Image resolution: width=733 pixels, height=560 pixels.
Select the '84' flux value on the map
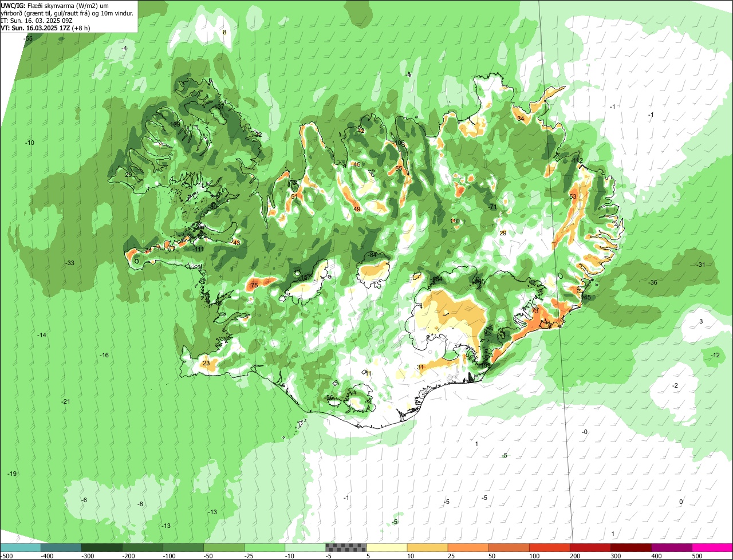coord(373,254)
